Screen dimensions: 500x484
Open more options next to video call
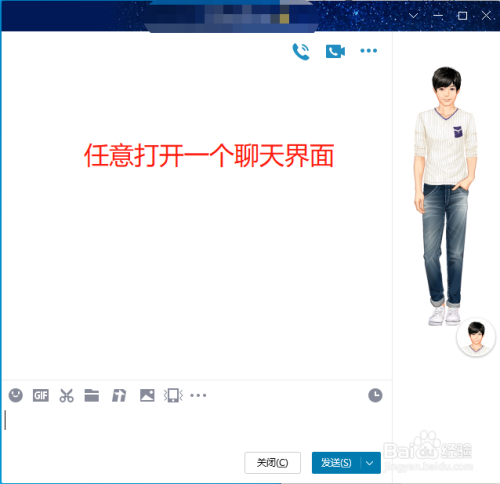pos(369,51)
